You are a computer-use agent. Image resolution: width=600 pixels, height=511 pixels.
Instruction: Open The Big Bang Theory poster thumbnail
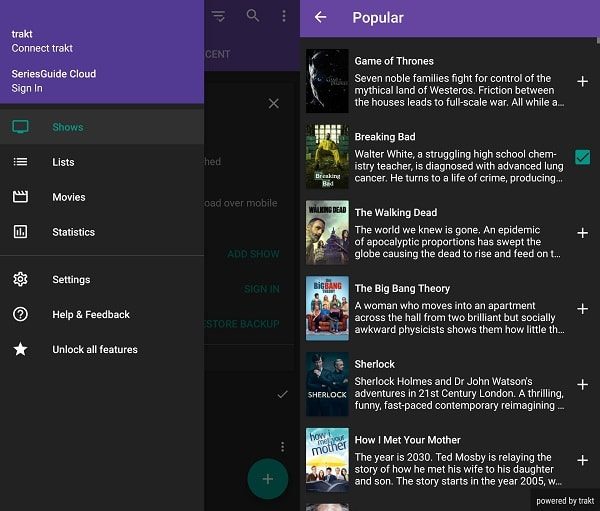point(327,308)
